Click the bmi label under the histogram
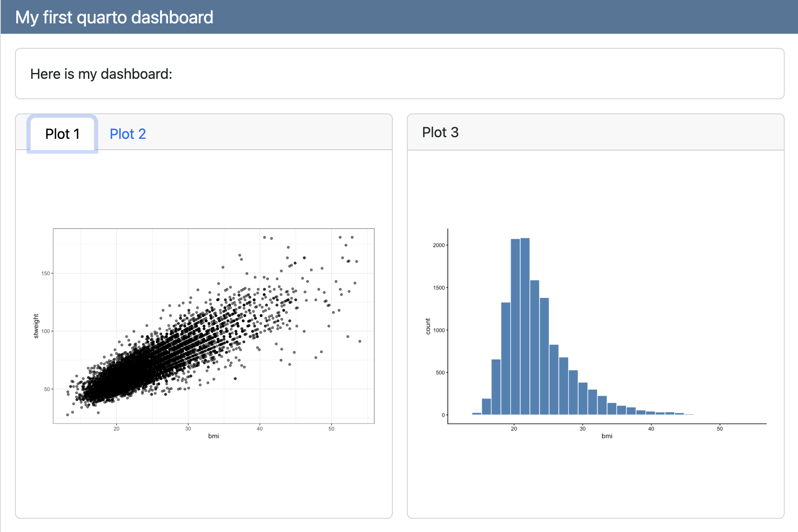The height and width of the screenshot is (532, 798). pyautogui.click(x=607, y=436)
